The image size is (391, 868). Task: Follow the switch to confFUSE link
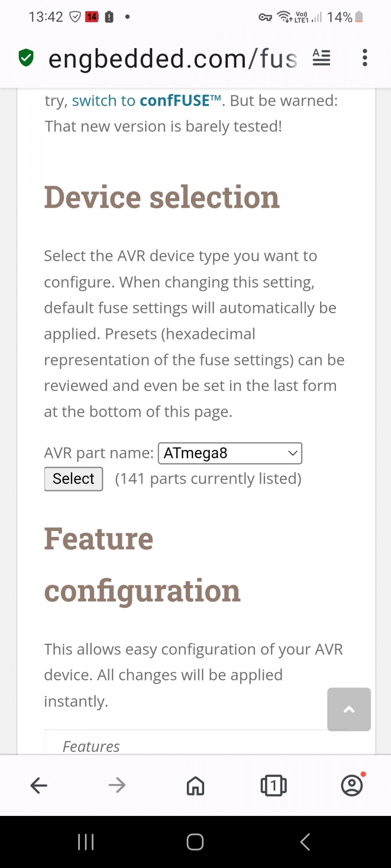coord(146,101)
